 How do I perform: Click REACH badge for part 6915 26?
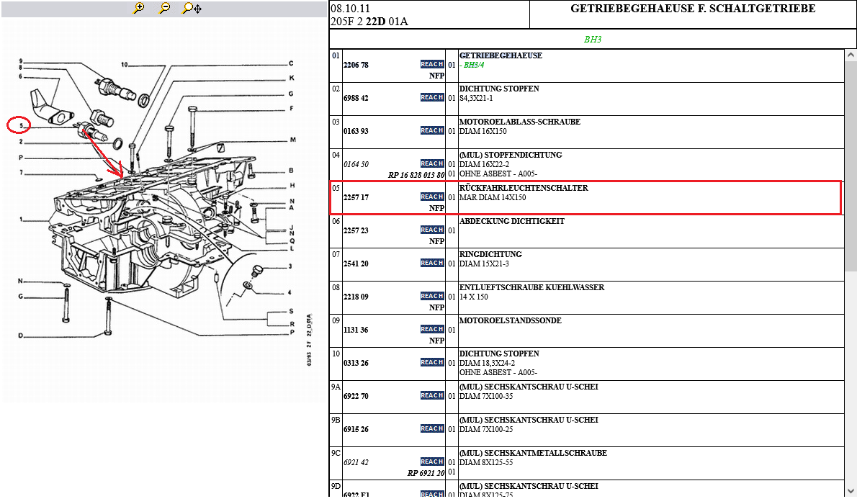[432, 428]
